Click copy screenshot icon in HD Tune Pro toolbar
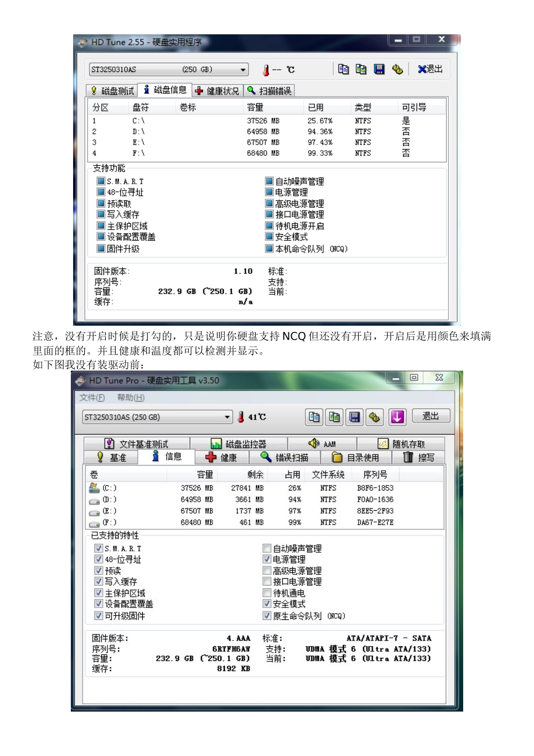 (x=334, y=417)
